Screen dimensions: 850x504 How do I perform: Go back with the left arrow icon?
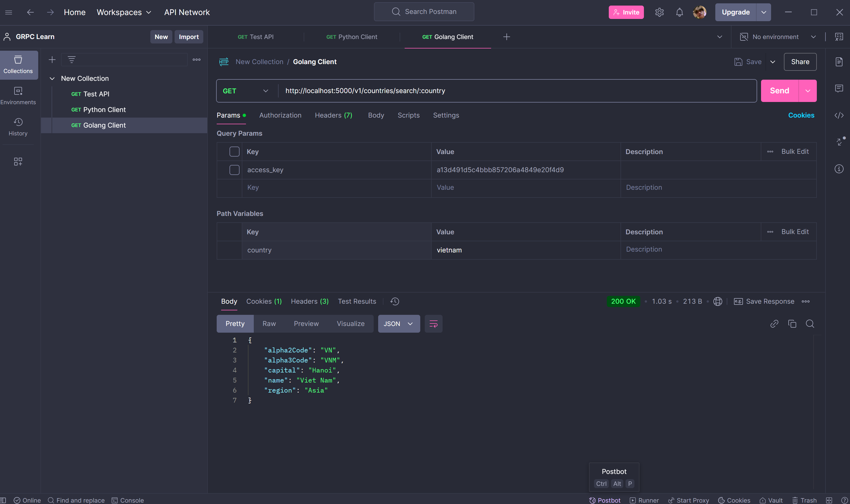coord(30,12)
